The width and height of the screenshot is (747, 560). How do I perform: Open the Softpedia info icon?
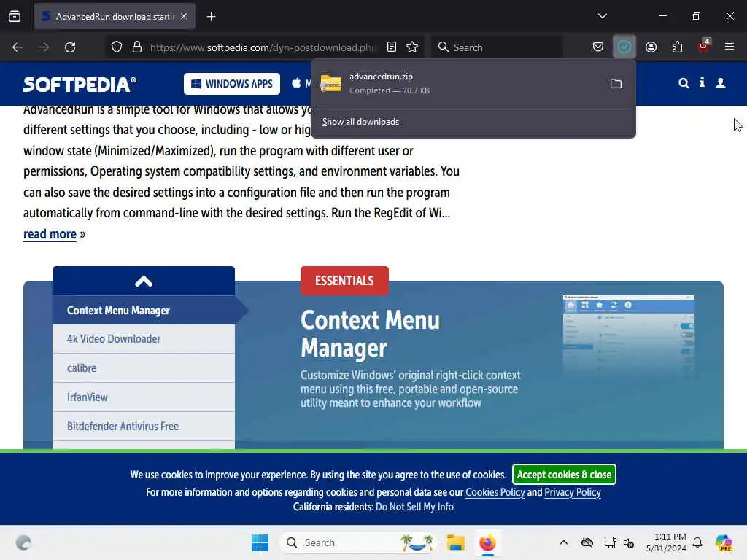pos(702,83)
